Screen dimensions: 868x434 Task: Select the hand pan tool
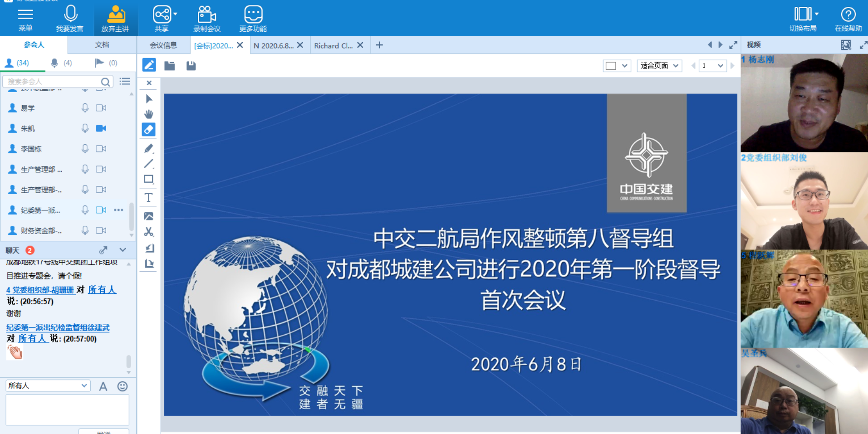pyautogui.click(x=149, y=114)
